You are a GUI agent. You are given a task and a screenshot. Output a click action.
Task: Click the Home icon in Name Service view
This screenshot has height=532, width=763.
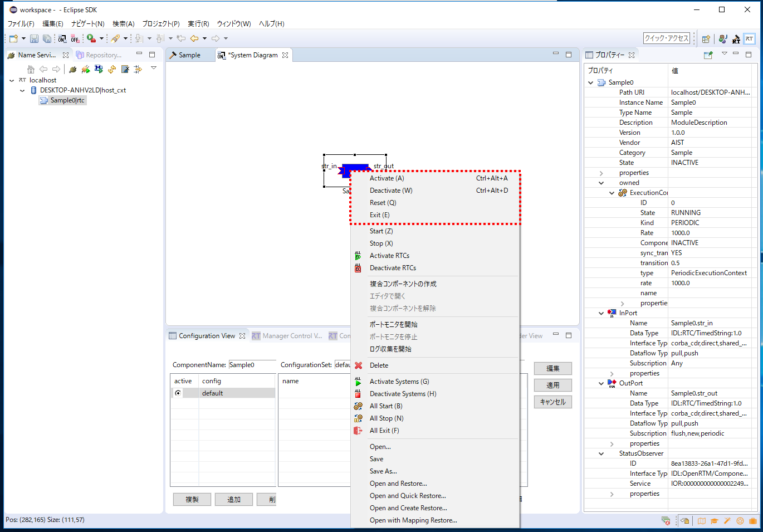[x=31, y=69]
